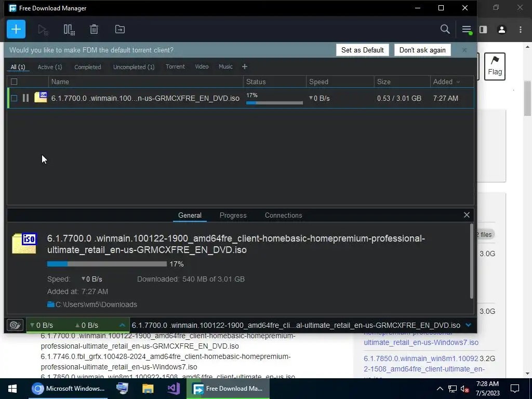Open download folder C:\Users\vm5\Downloads
This screenshot has height=399, width=532.
[x=92, y=304]
